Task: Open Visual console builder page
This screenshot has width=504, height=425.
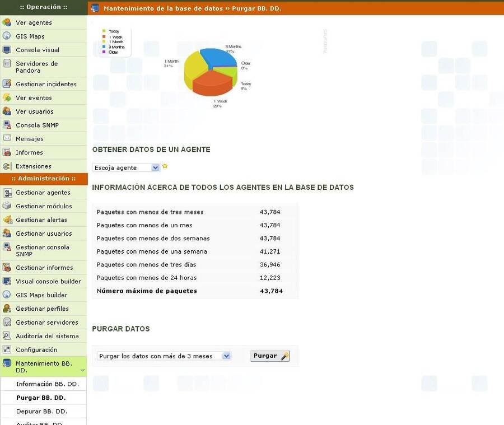Action: pos(48,282)
